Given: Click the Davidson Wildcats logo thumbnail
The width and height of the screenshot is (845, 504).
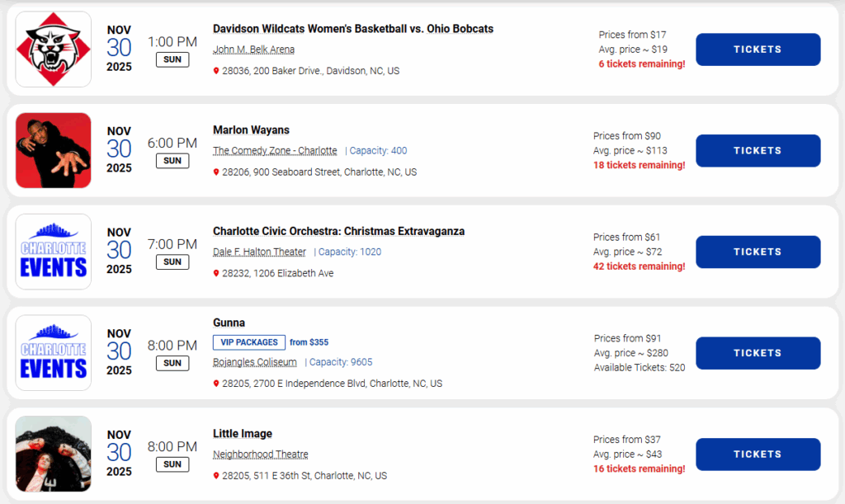Looking at the screenshot, I should point(53,49).
